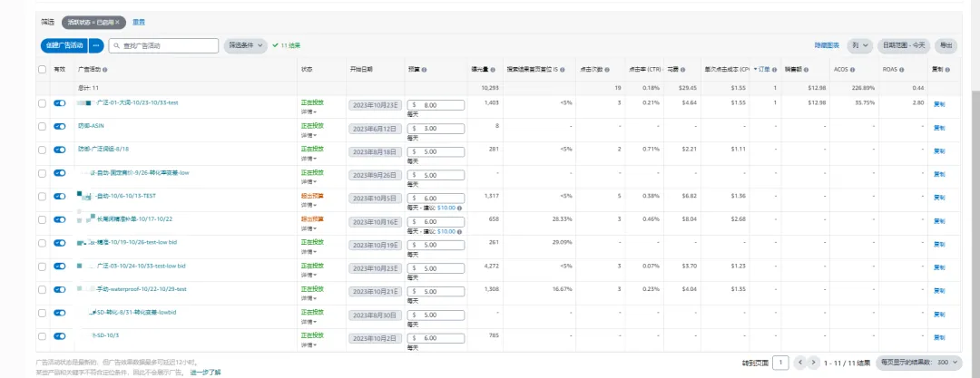Click the info icon beside 广告活动 header
This screenshot has width=980, height=378.
click(104, 70)
